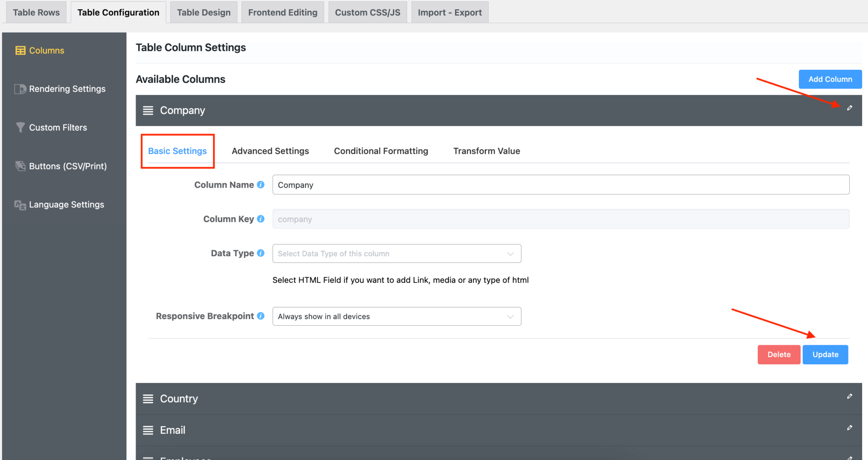Click the info tooltip beside Responsive Breakpoint
The image size is (868, 460).
[x=260, y=316]
